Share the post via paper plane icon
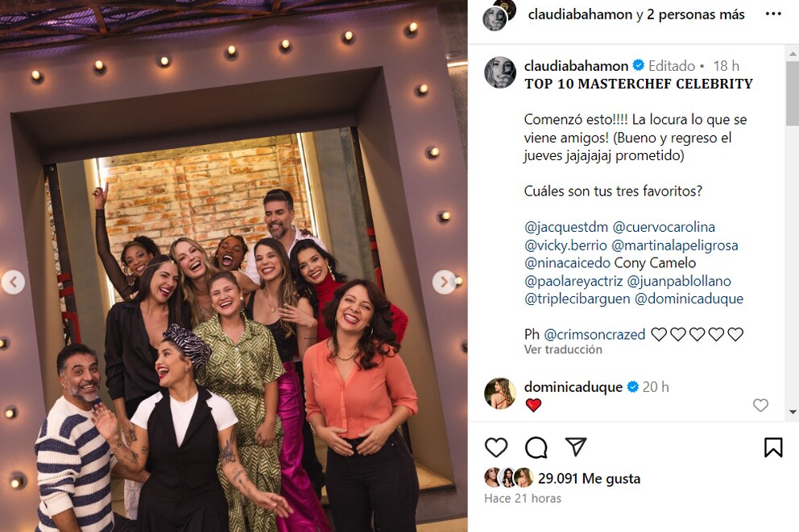Image resolution: width=799 pixels, height=532 pixels. point(576,447)
